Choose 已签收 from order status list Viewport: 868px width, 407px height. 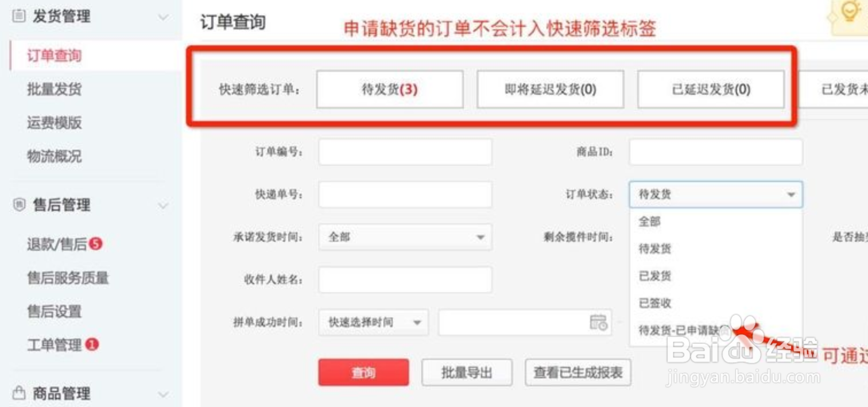point(655,303)
